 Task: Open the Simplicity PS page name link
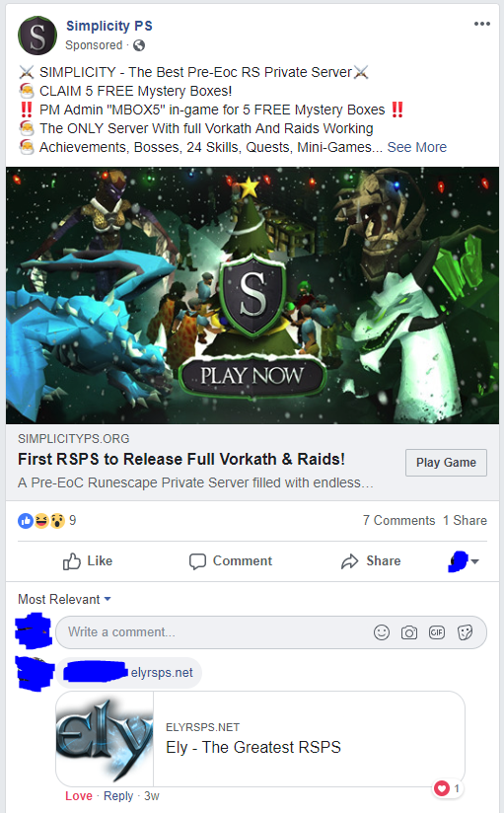click(108, 26)
